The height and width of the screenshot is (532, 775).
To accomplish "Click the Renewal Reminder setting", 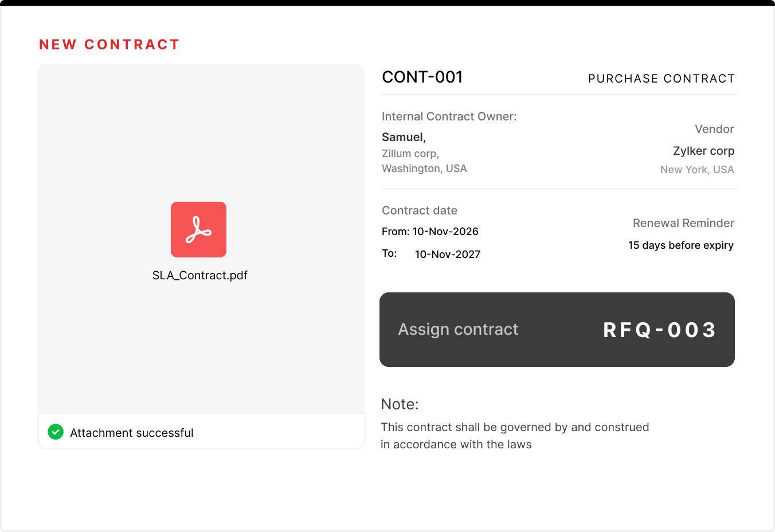I will [683, 223].
